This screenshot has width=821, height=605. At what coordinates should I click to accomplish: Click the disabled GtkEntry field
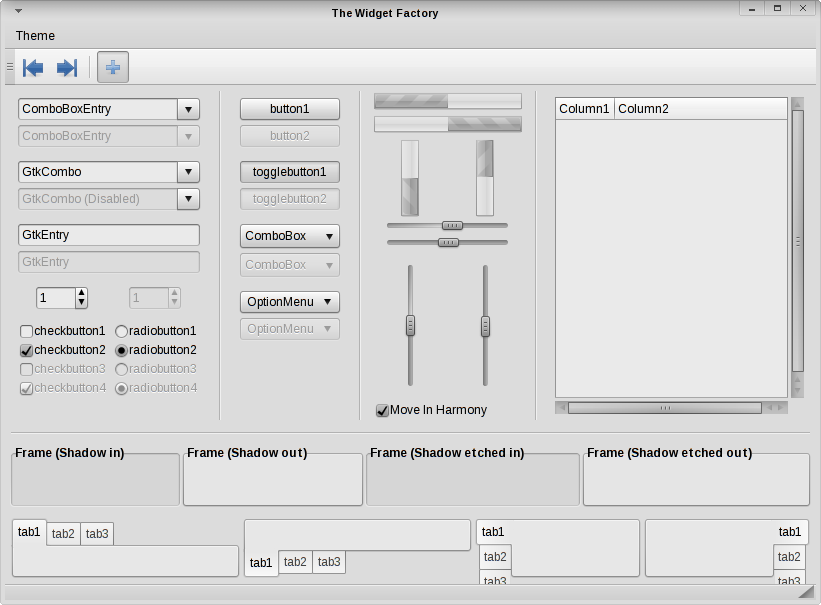(x=109, y=262)
